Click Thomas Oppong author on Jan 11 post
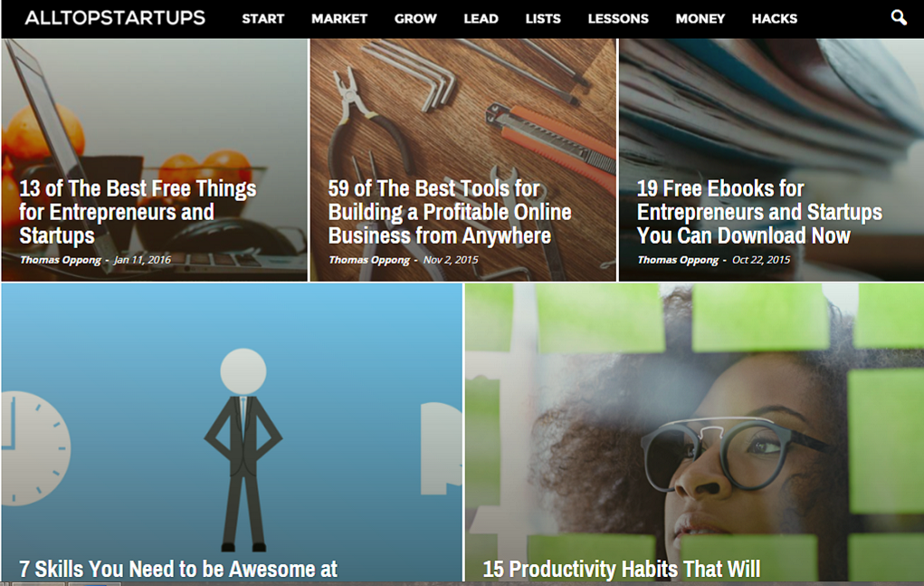 [60, 260]
